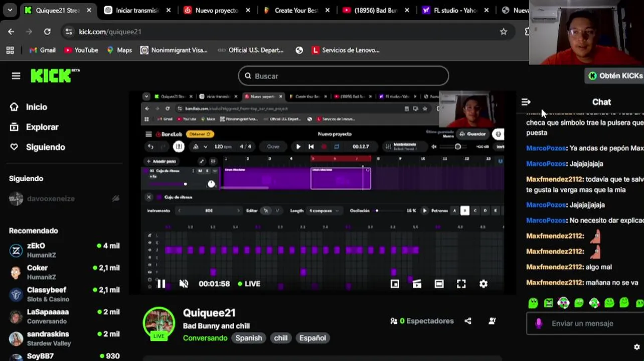Viewport: 644px width, 361px height.
Task: Open the Gmail bookmark
Action: (43, 50)
